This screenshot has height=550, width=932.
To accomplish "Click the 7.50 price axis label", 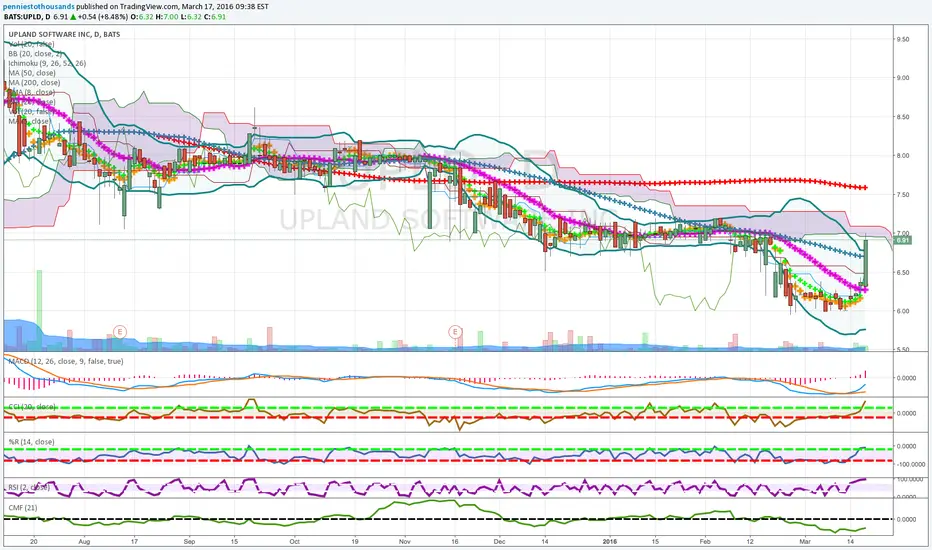I will coord(902,194).
